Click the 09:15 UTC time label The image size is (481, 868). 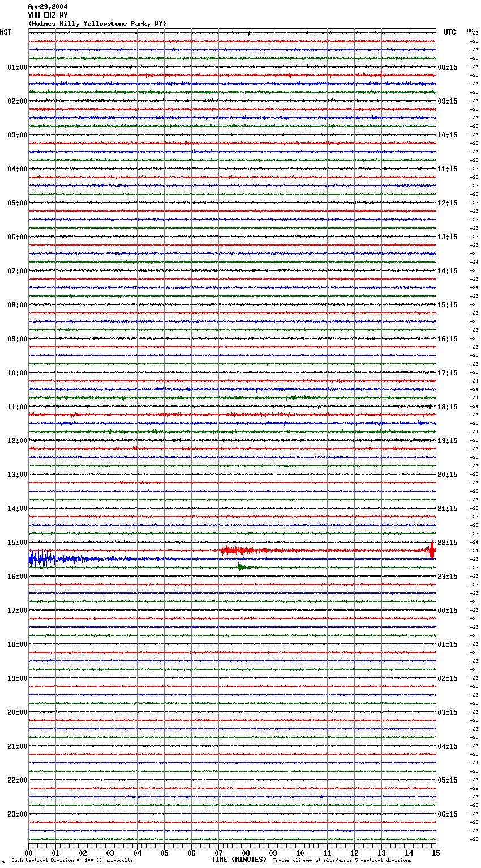click(448, 101)
